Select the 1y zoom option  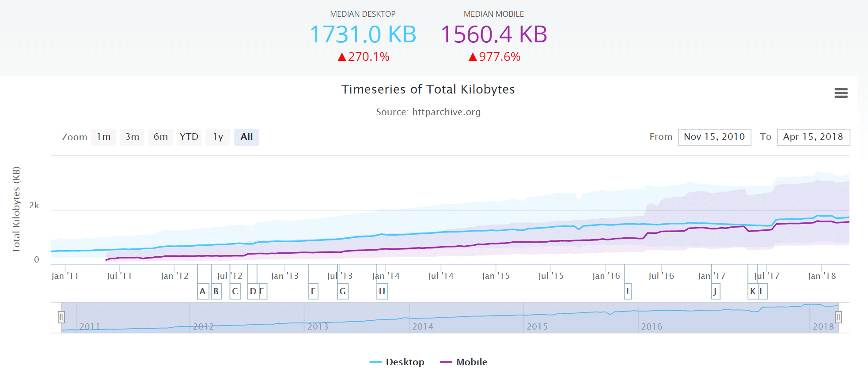(x=218, y=137)
